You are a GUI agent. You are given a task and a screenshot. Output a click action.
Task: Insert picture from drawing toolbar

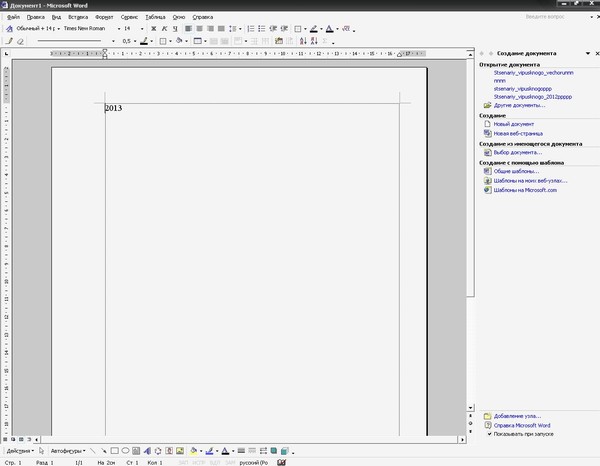pyautogui.click(x=180, y=451)
